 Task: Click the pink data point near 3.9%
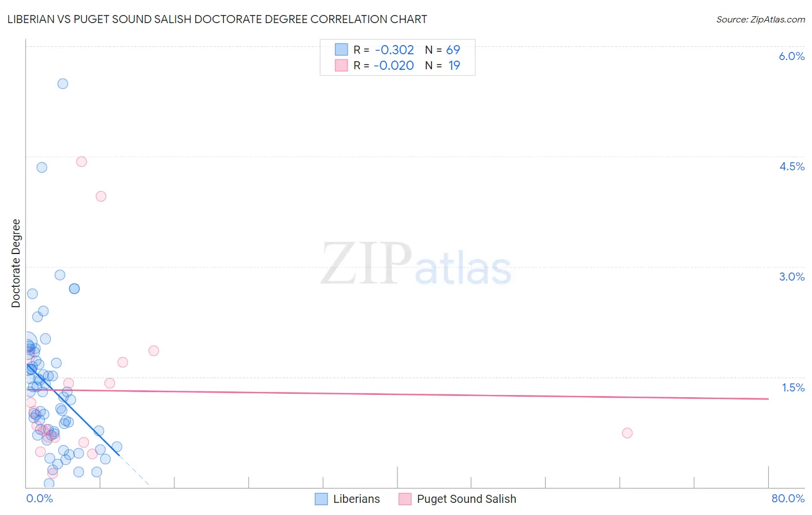101,196
